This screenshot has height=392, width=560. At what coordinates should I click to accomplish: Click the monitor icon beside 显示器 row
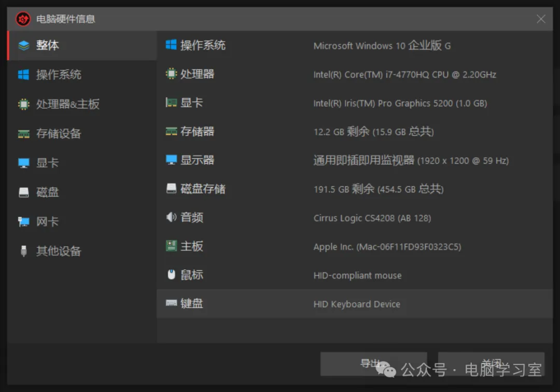[x=171, y=160]
